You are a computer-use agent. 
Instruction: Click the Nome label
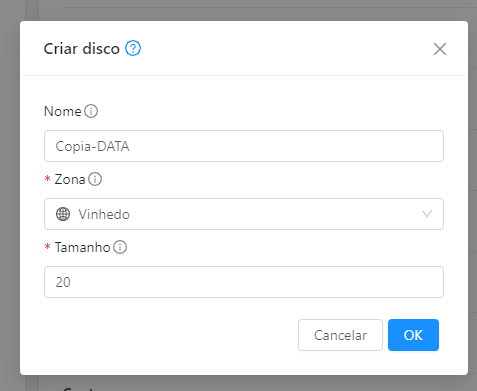coord(63,111)
